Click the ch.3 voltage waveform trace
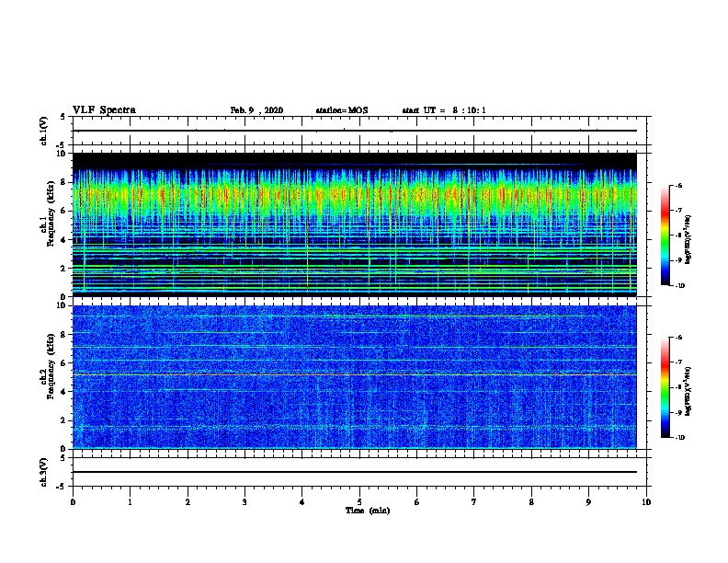Viewport: 728px width, 563px height. click(354, 472)
